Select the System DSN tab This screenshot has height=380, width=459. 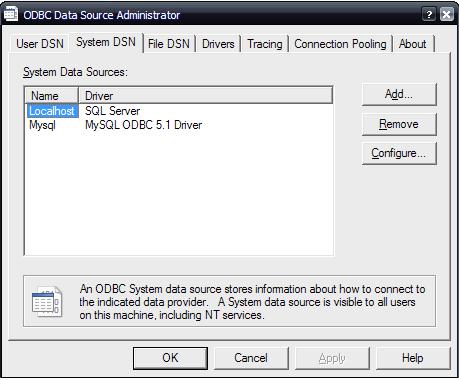106,42
